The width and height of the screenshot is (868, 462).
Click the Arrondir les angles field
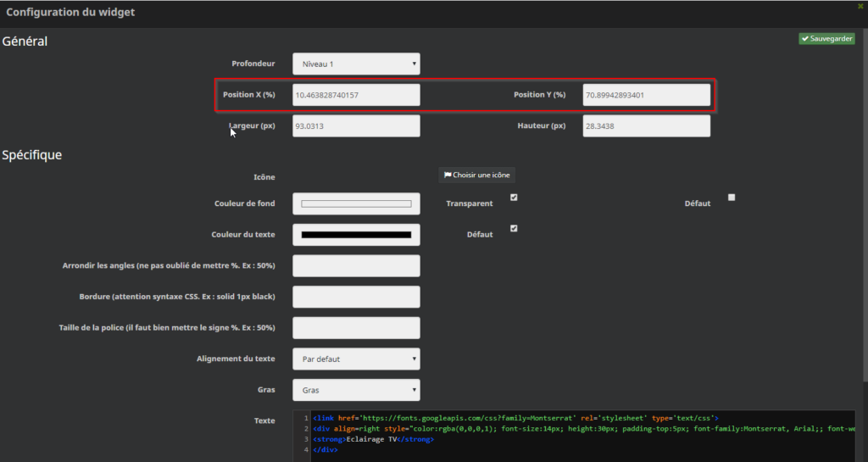click(356, 265)
